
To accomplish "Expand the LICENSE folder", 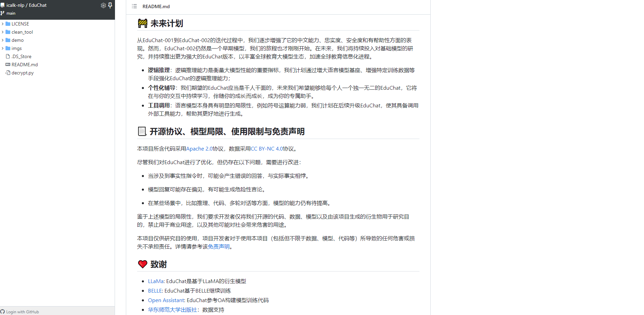I will coord(3,23).
